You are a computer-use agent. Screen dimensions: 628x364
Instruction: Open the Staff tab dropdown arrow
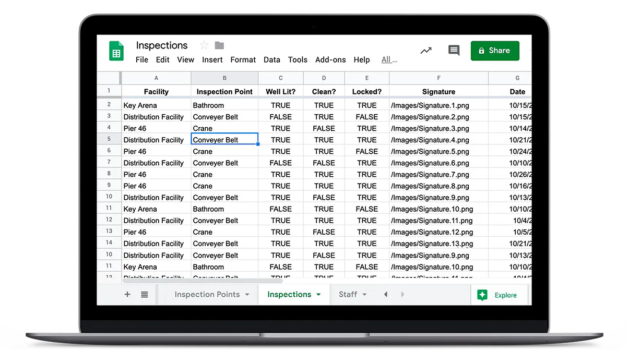tap(364, 295)
